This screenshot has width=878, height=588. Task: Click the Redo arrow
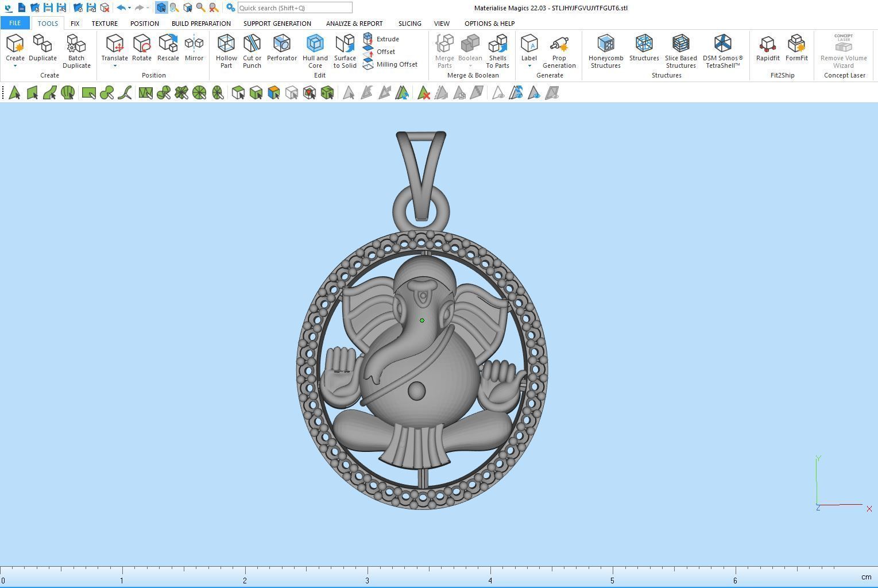(139, 8)
